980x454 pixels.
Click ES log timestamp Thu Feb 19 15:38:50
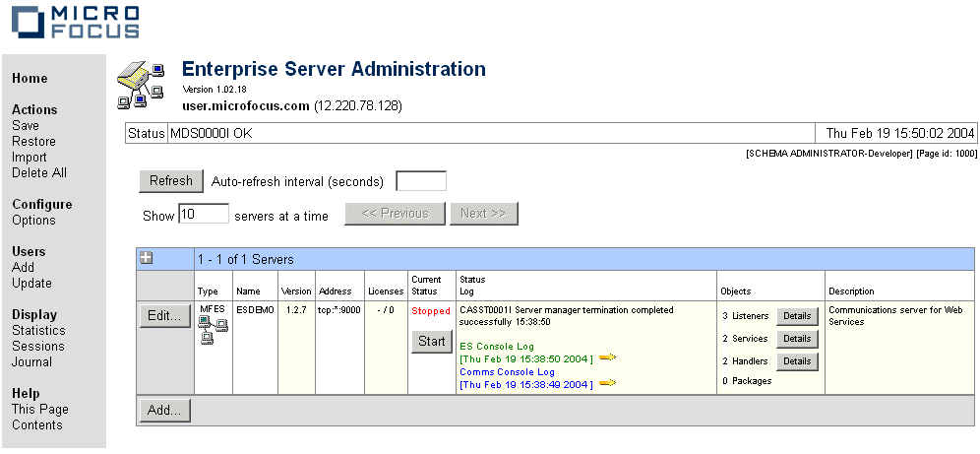click(526, 358)
